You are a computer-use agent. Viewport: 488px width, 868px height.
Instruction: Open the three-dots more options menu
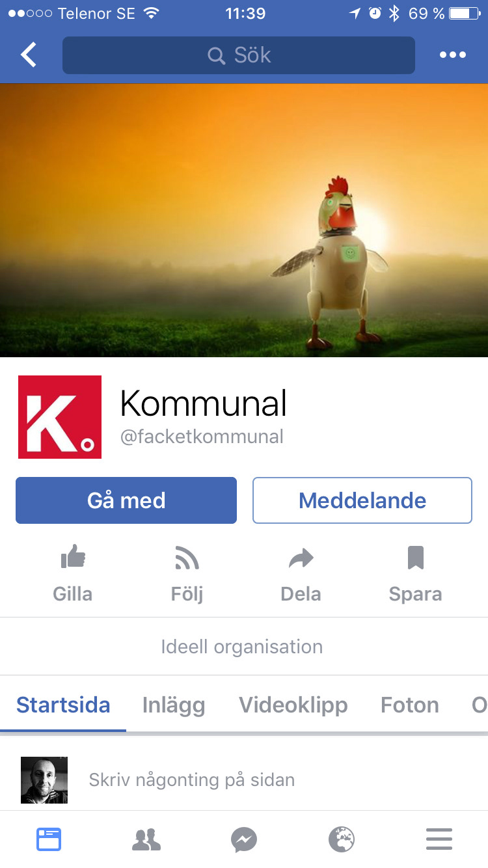452,55
